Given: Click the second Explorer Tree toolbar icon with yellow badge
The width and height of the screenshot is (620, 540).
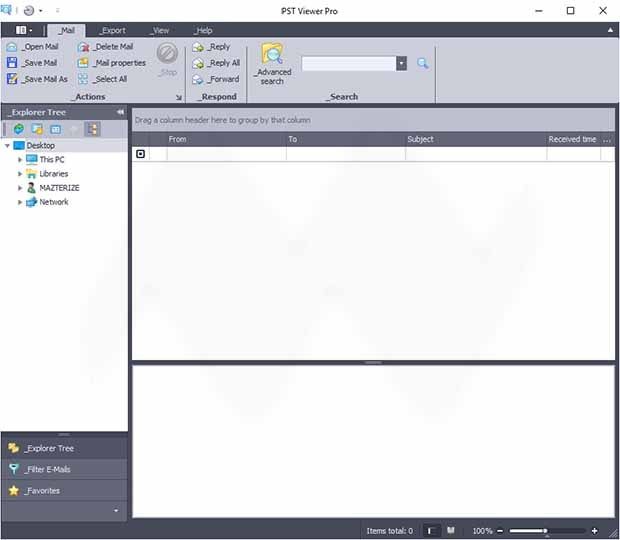Looking at the screenshot, I should pyautogui.click(x=37, y=129).
